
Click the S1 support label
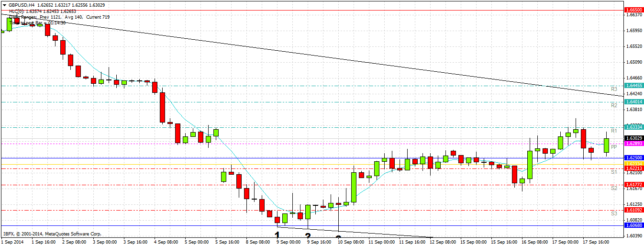(614, 172)
